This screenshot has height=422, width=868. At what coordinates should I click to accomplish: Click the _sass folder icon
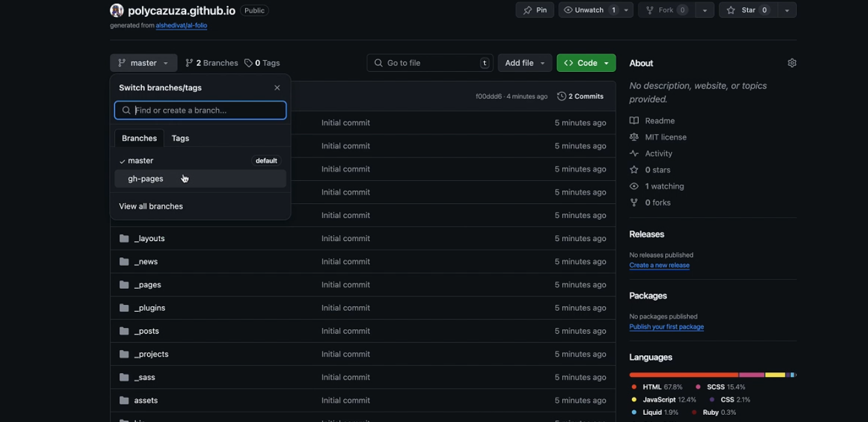pyautogui.click(x=124, y=377)
